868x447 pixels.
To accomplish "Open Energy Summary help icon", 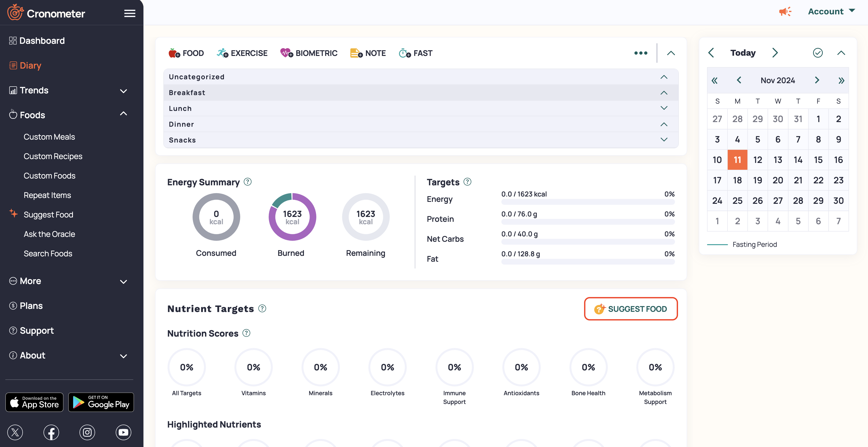I will coord(248,182).
